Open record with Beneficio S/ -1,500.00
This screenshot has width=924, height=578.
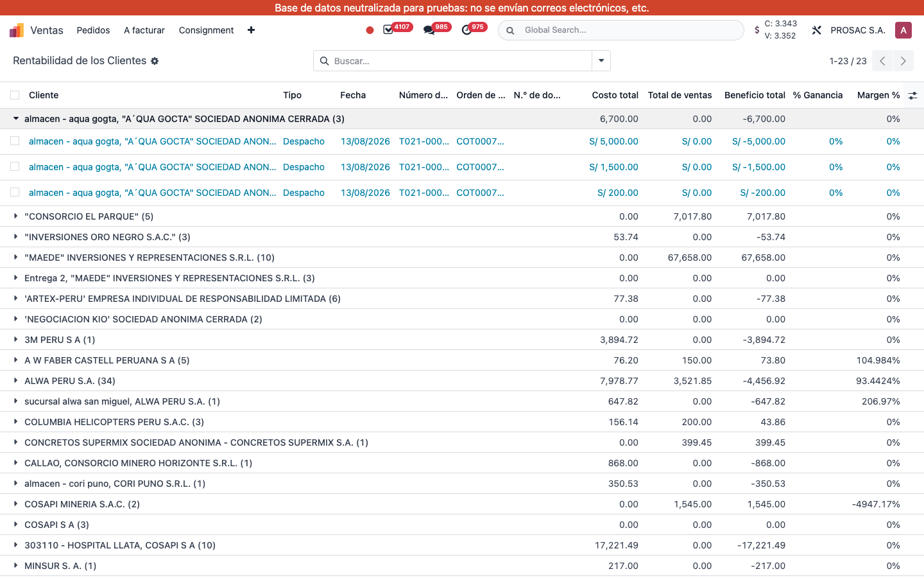pyautogui.click(x=758, y=167)
